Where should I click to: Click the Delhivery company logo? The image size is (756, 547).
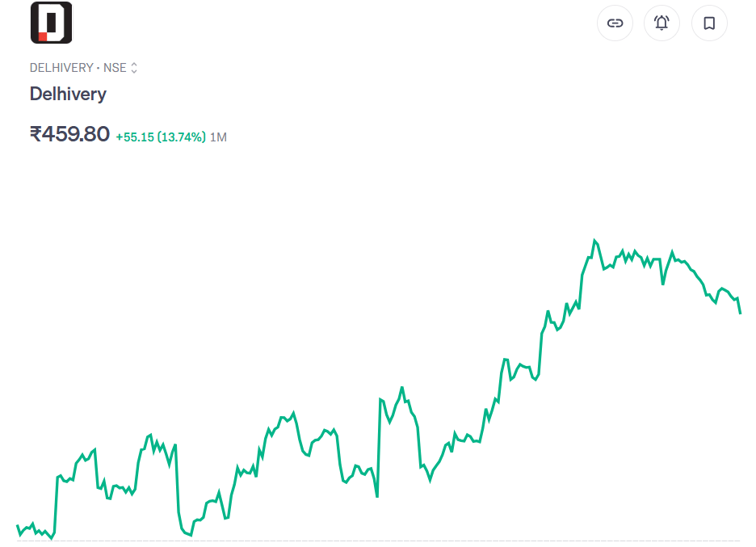point(51,23)
